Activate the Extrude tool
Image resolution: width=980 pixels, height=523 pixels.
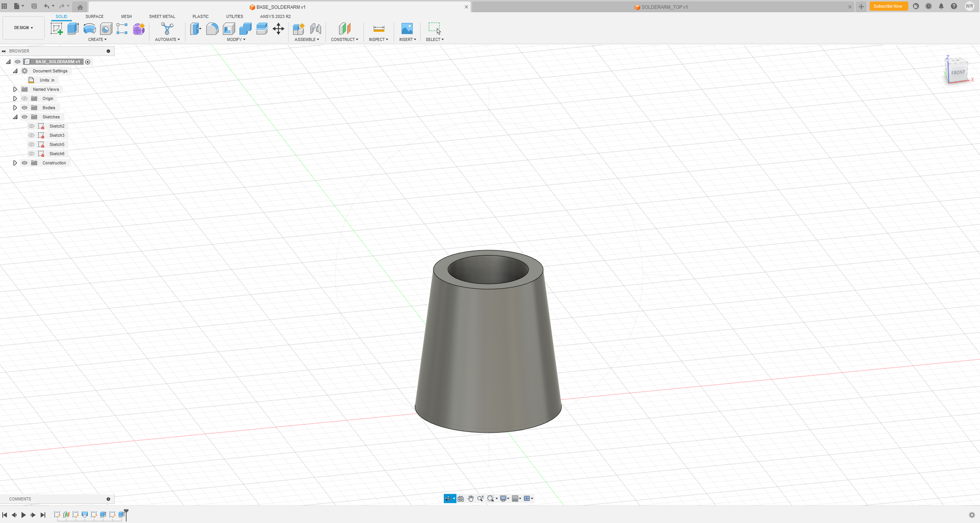tap(73, 29)
